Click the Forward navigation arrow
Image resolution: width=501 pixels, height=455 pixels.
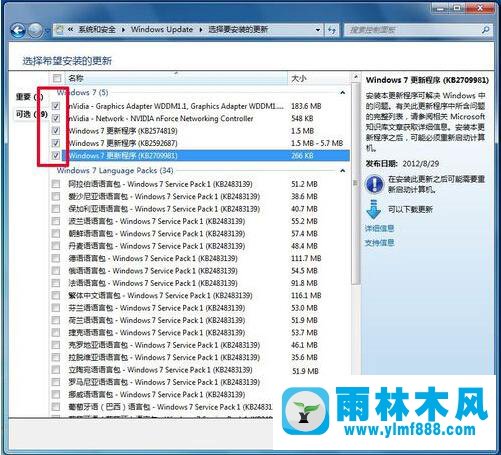pyautogui.click(x=35, y=31)
